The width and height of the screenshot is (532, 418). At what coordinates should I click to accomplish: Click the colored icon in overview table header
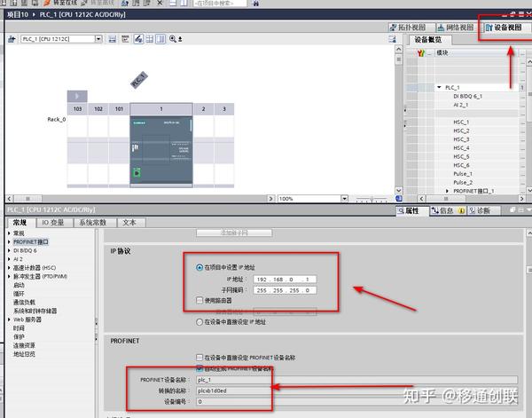pyautogui.click(x=421, y=53)
